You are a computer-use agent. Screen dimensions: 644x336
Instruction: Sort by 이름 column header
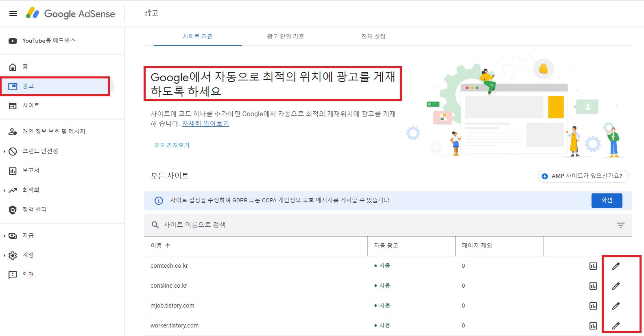(160, 246)
